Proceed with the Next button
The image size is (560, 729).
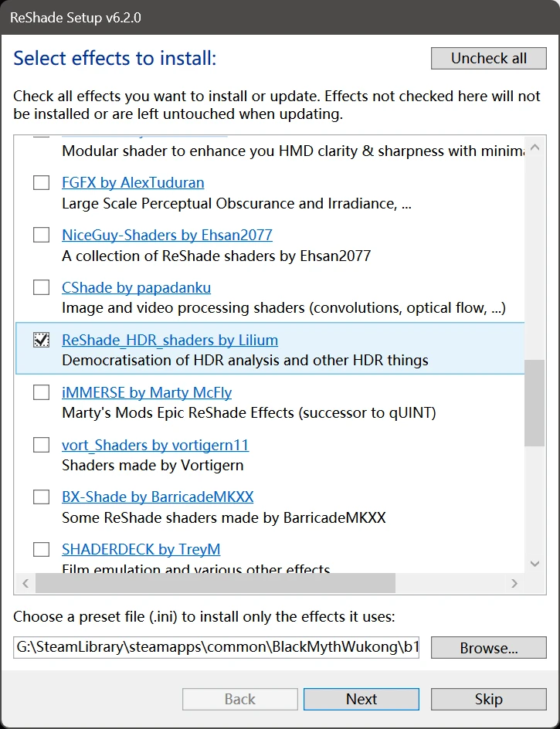(361, 700)
